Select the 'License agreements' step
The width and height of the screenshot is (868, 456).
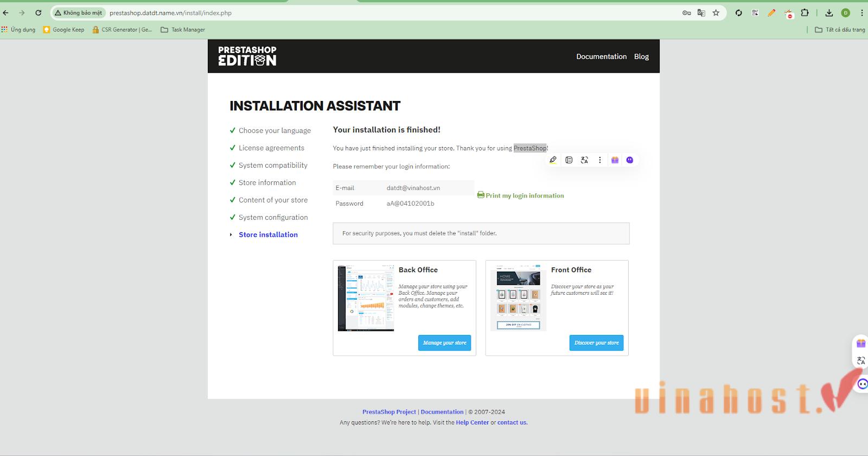click(x=271, y=148)
